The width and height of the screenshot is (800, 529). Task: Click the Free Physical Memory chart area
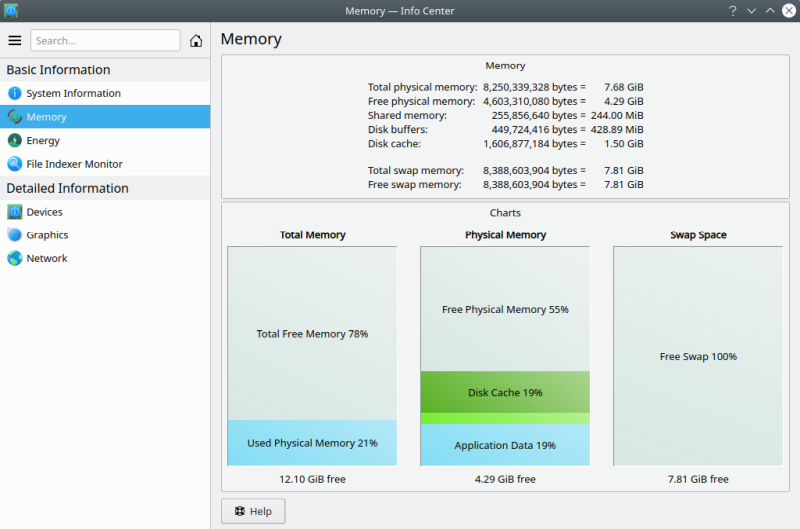[505, 309]
